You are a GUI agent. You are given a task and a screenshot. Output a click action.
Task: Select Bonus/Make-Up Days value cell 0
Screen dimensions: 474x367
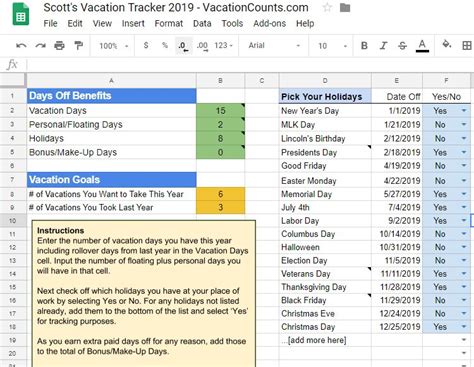click(x=220, y=152)
